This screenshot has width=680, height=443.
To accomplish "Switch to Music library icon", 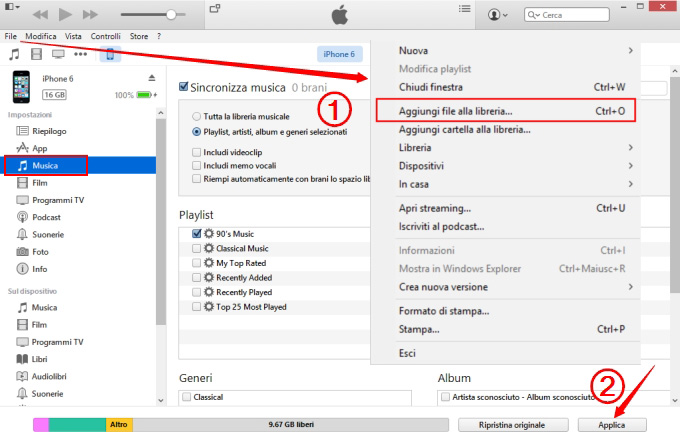I will click(x=14, y=54).
